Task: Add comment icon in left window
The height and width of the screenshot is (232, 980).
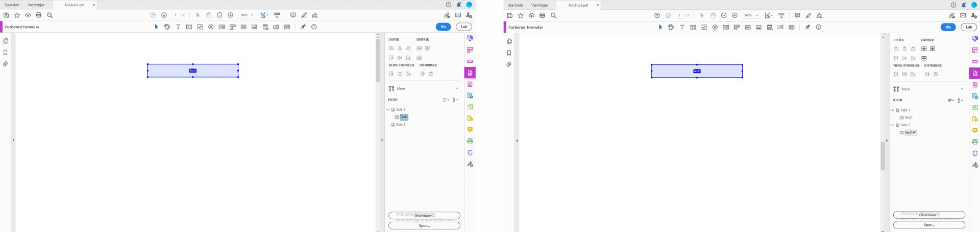Action: click(x=293, y=15)
